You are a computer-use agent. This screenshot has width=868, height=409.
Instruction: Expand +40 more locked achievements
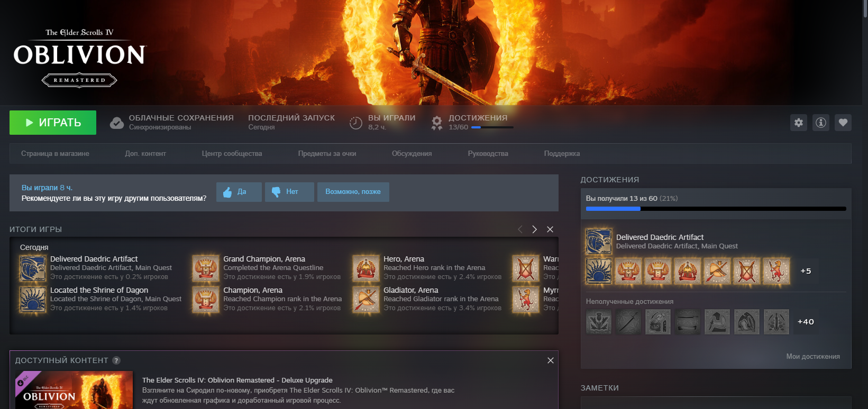coord(806,322)
